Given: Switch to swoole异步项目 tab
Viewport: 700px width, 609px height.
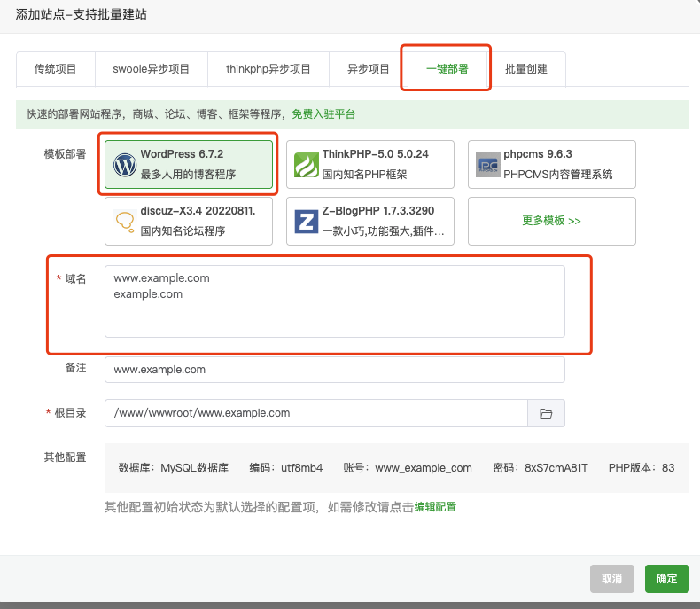Looking at the screenshot, I should click(x=151, y=69).
